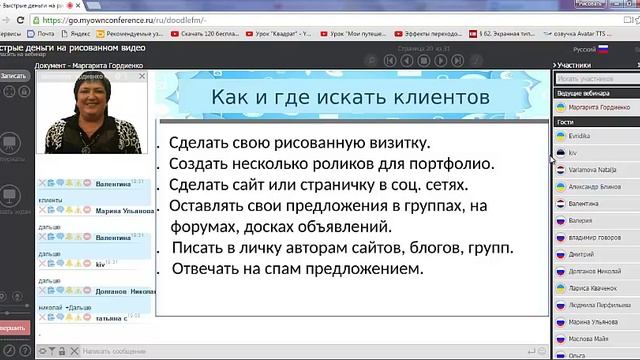Toggle chat visibility eye icon

point(42,351)
